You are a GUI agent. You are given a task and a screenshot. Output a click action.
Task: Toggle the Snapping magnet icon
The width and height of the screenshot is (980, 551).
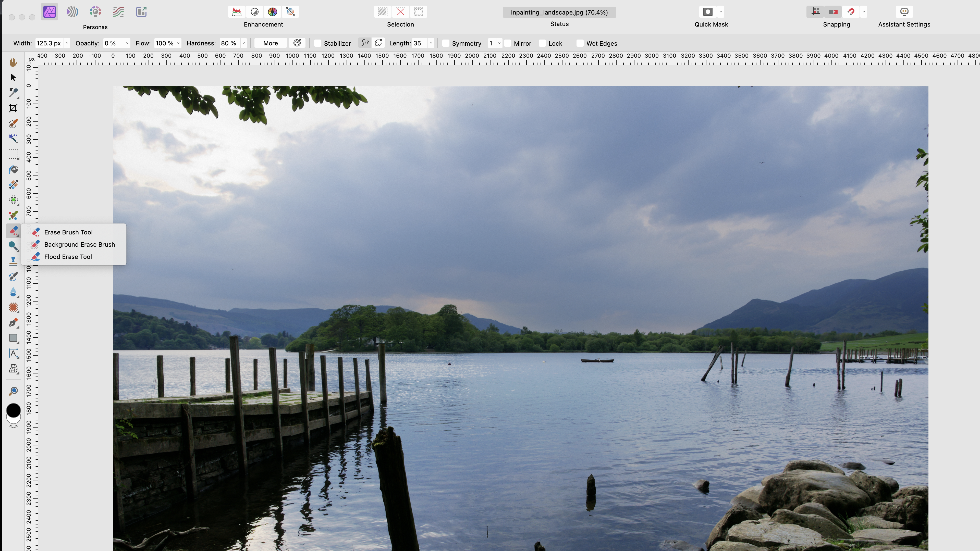pyautogui.click(x=851, y=12)
